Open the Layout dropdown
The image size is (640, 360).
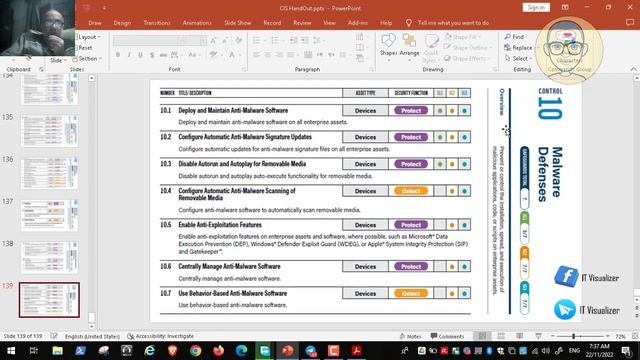tap(88, 37)
